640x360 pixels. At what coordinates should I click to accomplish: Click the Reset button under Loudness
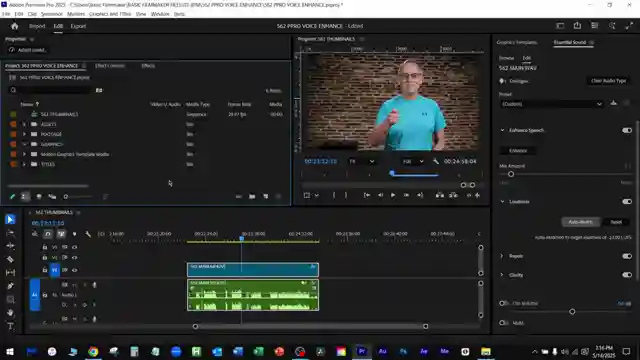coord(616,222)
